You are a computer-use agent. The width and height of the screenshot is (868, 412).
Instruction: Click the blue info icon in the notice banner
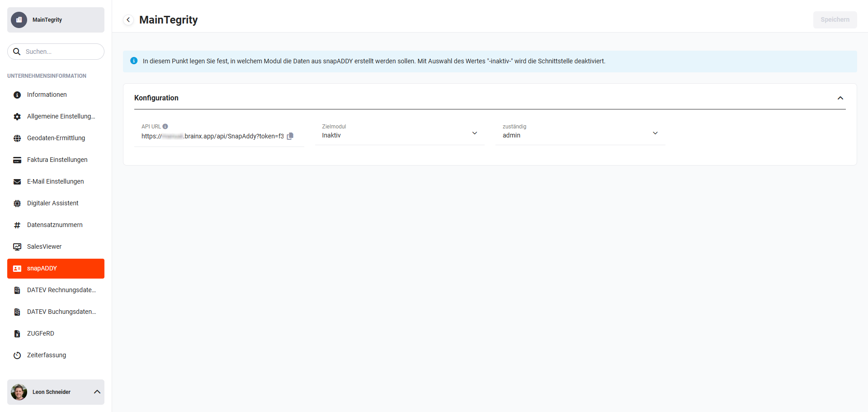[x=134, y=61]
